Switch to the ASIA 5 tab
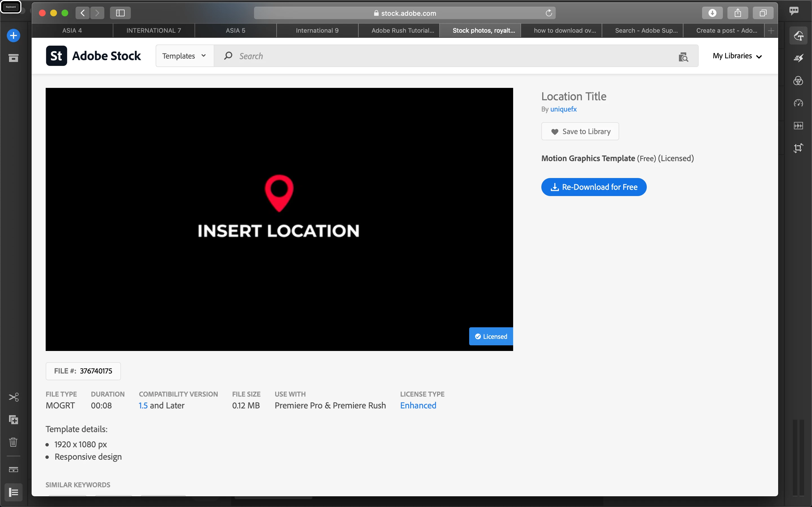The image size is (812, 507). [235, 30]
